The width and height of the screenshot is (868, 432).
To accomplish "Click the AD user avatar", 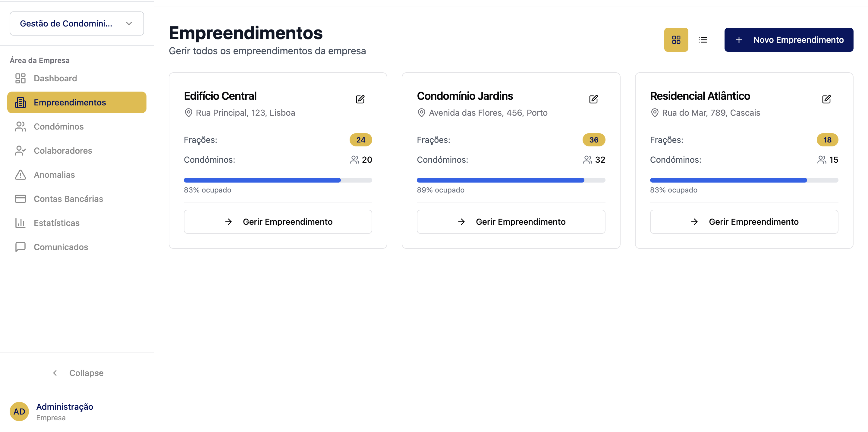I will pos(19,412).
